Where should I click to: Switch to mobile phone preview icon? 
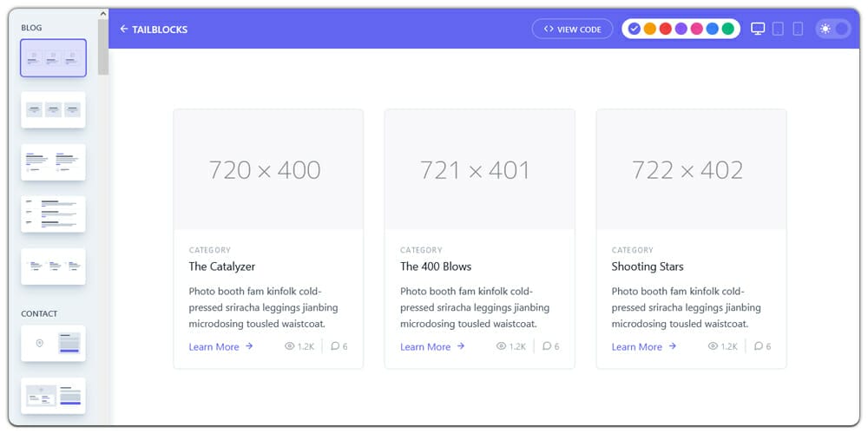pyautogui.click(x=798, y=29)
